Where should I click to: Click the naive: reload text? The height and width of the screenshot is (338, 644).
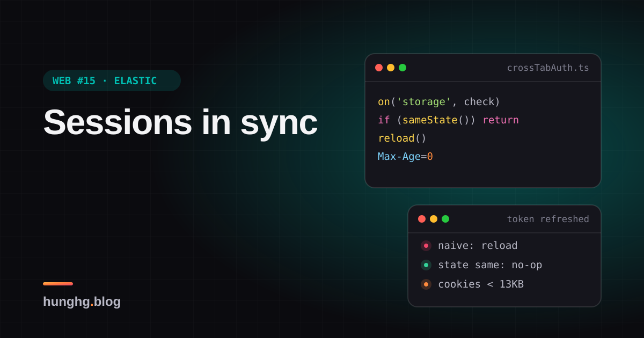[x=478, y=246]
